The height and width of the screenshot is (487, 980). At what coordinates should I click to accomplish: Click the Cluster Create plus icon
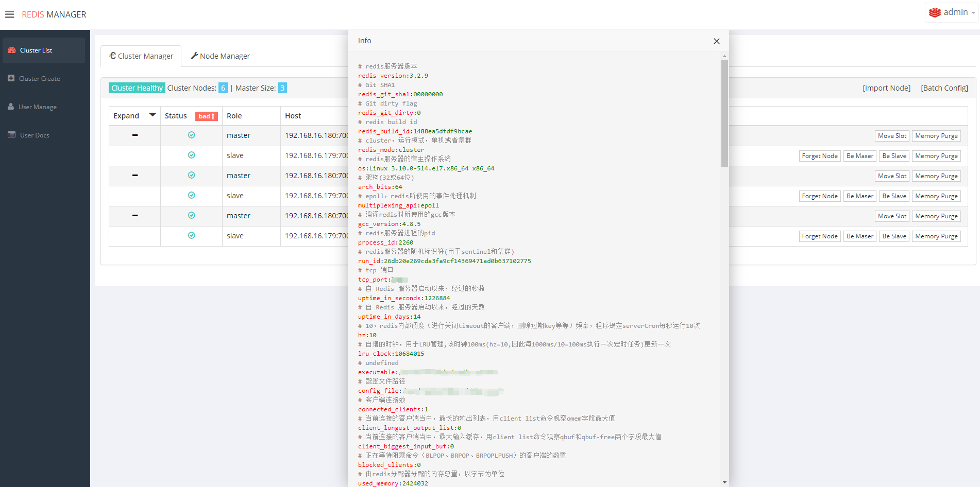click(x=11, y=78)
